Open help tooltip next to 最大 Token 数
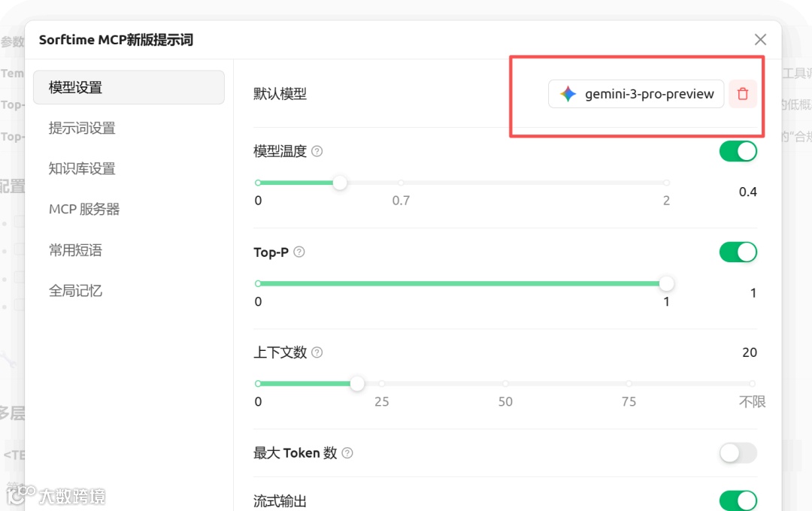The image size is (812, 511). (347, 453)
